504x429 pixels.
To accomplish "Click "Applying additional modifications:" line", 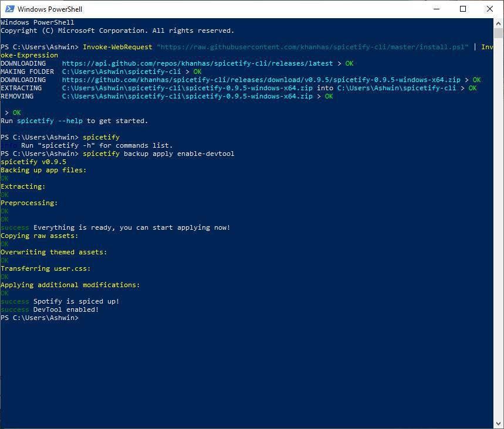I will point(70,285).
